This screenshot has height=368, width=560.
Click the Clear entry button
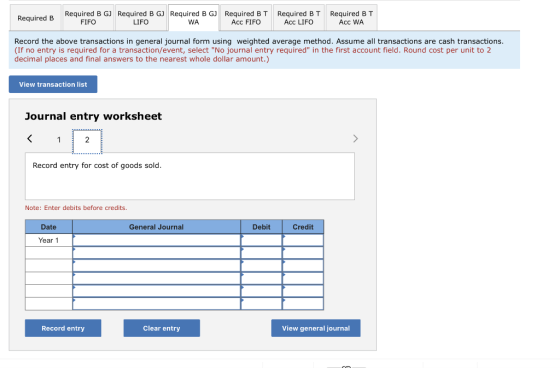point(161,328)
